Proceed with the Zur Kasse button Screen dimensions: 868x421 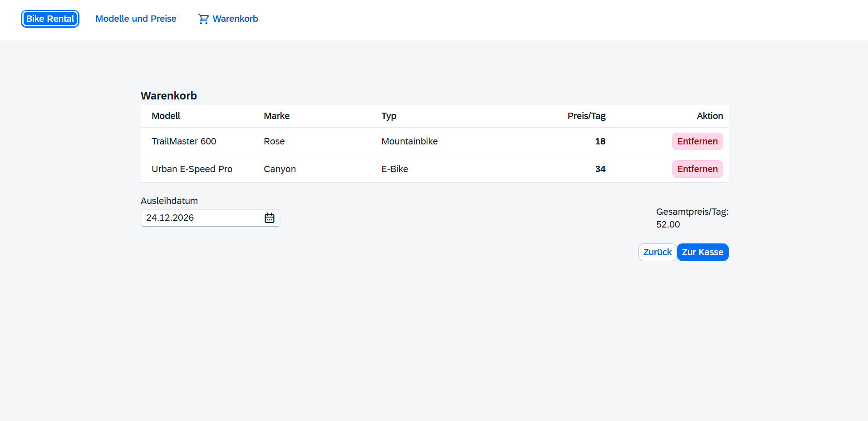702,253
